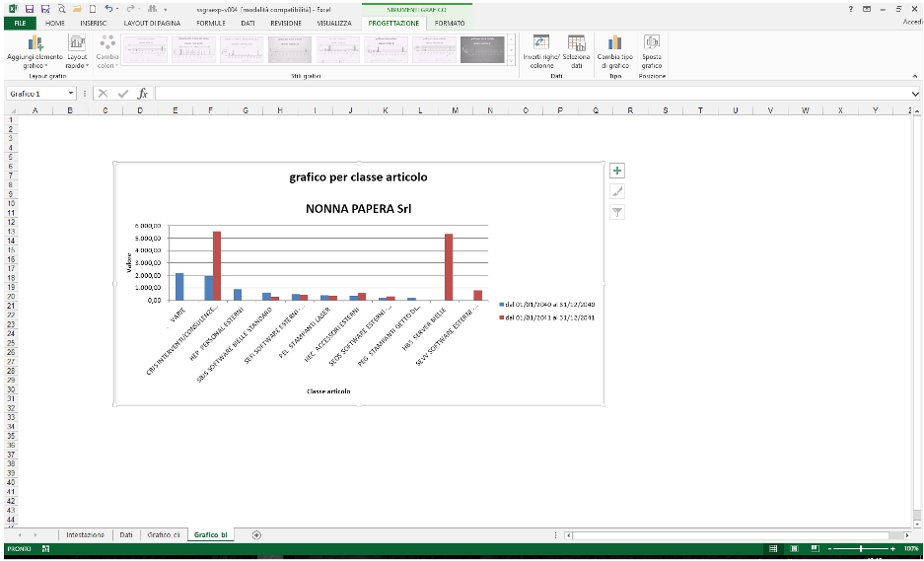The height and width of the screenshot is (561, 924).
Task: Click Inverti righe/colonne icon
Action: (541, 52)
